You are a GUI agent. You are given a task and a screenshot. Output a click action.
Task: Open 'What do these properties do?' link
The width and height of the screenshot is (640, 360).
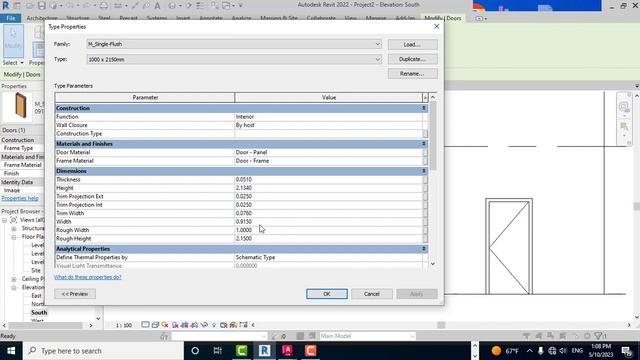88,277
